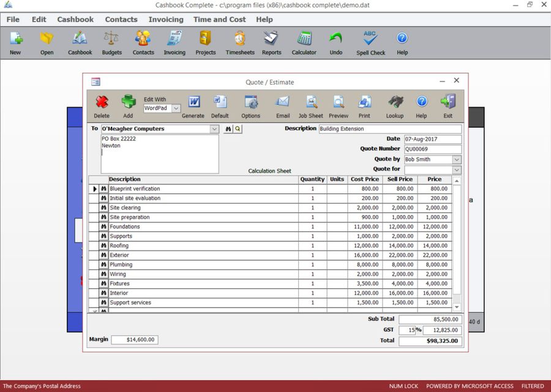551x392 pixels.
Task: Open Budgets via the scales icon
Action: (111, 39)
